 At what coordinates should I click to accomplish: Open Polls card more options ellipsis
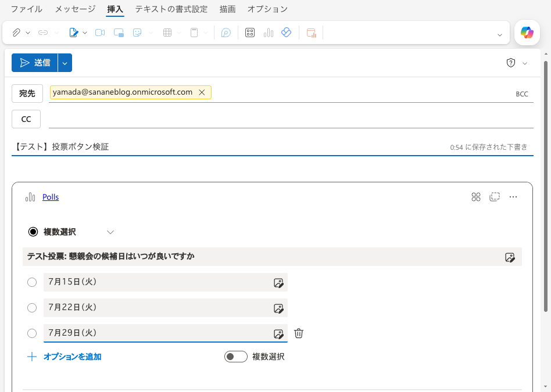[513, 197]
